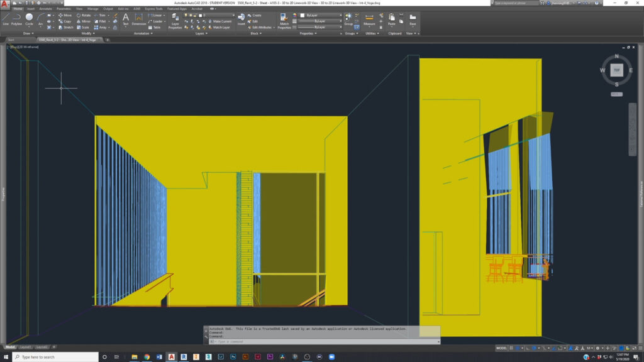Toggle grid display in status bar
644x362 pixels.
[x=512, y=348]
